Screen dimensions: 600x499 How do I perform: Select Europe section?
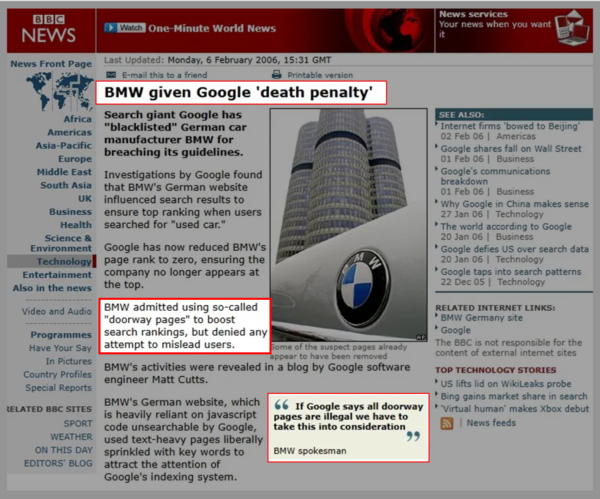pos(75,159)
